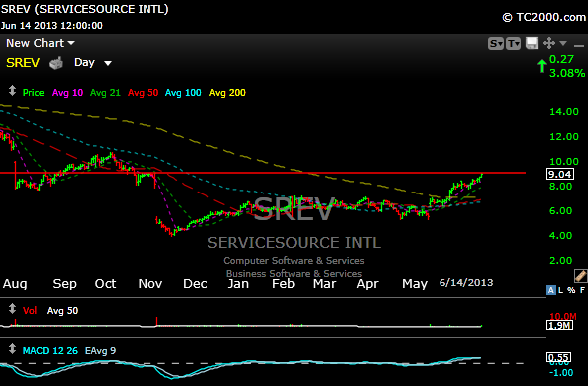Select the Avg 10 moving average legend
Image resolution: width=588 pixels, height=386 pixels.
67,93
